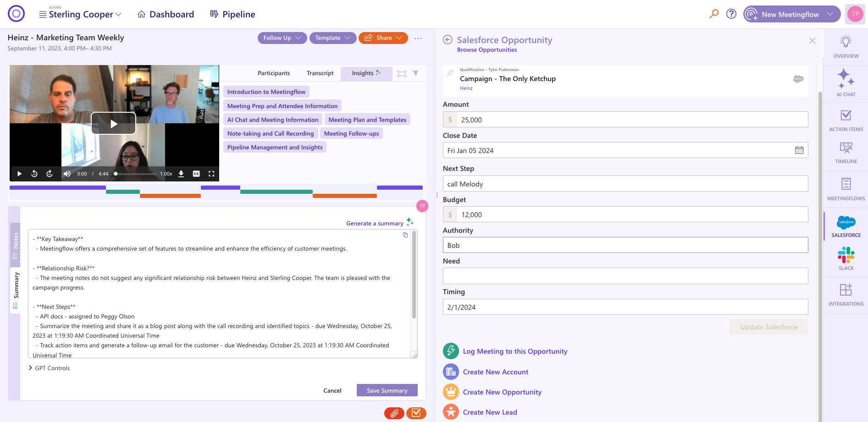Play the video from control bar
Screen dimensions: 868x422
pos(19,174)
